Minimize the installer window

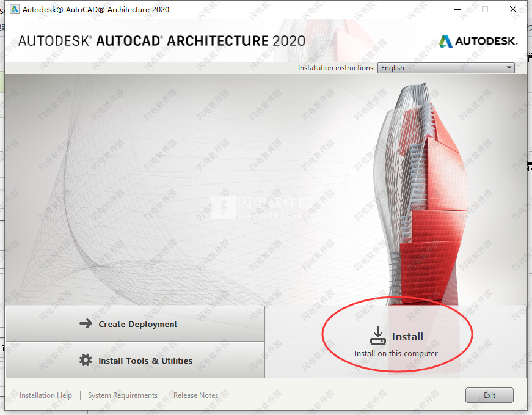[457, 9]
